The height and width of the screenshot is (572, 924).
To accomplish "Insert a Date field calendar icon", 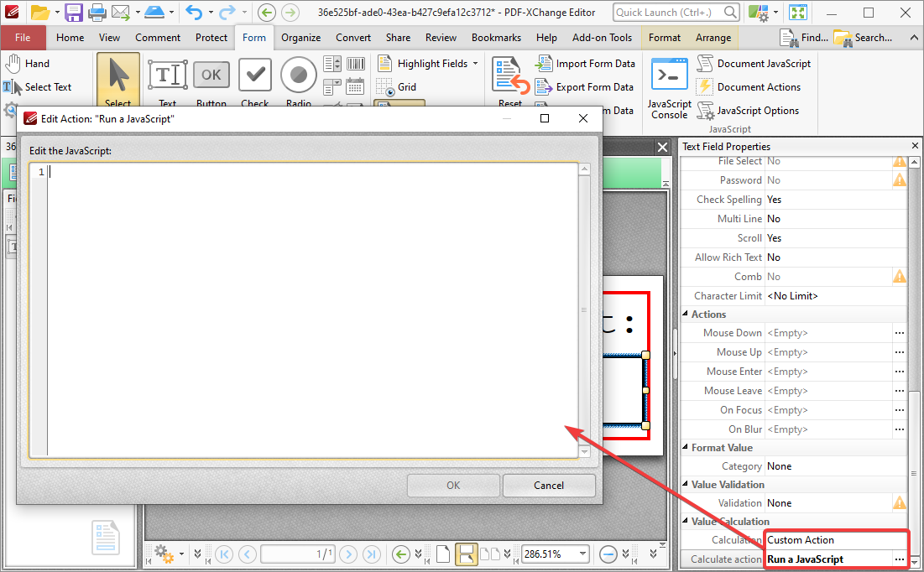I will 355,86.
